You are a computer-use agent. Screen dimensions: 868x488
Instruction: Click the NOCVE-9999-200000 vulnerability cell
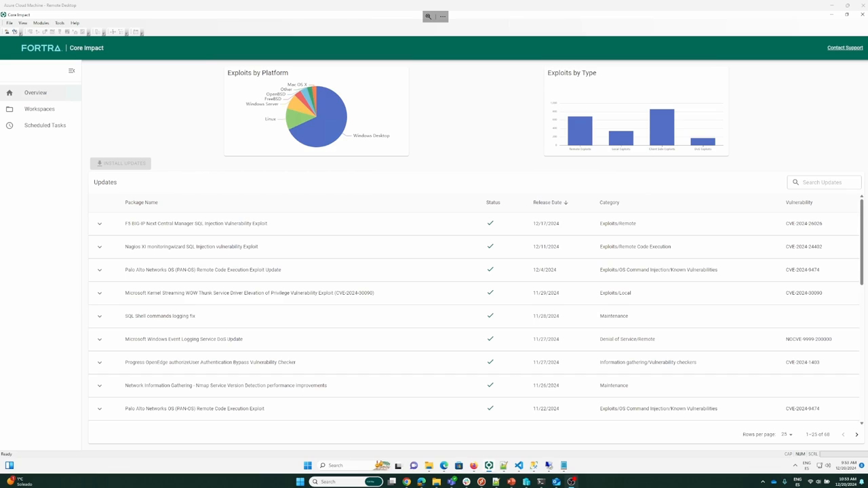(808, 339)
